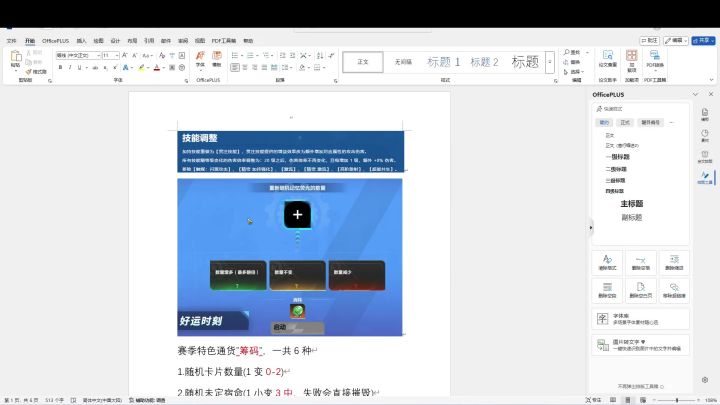Click the Sort icon
The height and width of the screenshot is (405, 720).
[x=320, y=55]
